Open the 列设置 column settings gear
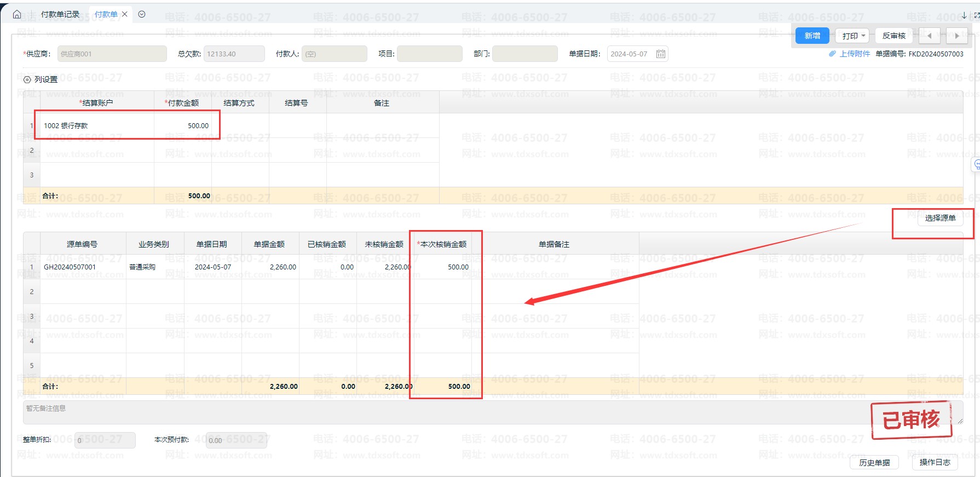This screenshot has height=477, width=980. pos(27,79)
